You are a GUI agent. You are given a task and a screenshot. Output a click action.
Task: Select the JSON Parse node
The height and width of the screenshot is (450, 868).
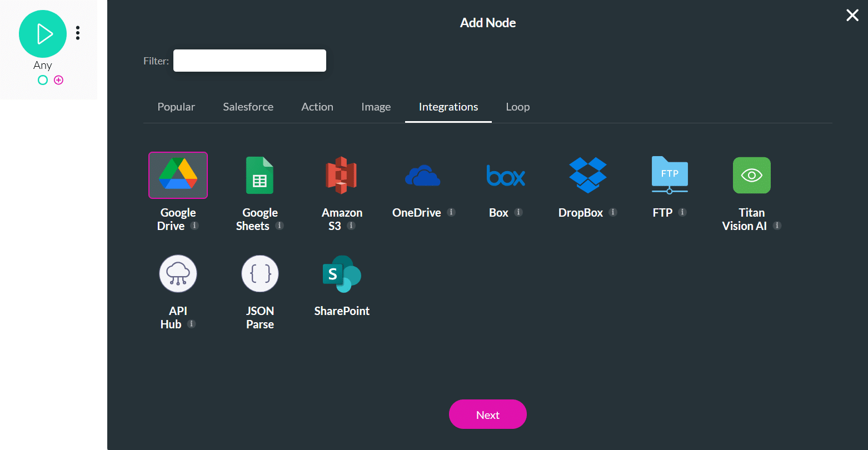pyautogui.click(x=260, y=273)
